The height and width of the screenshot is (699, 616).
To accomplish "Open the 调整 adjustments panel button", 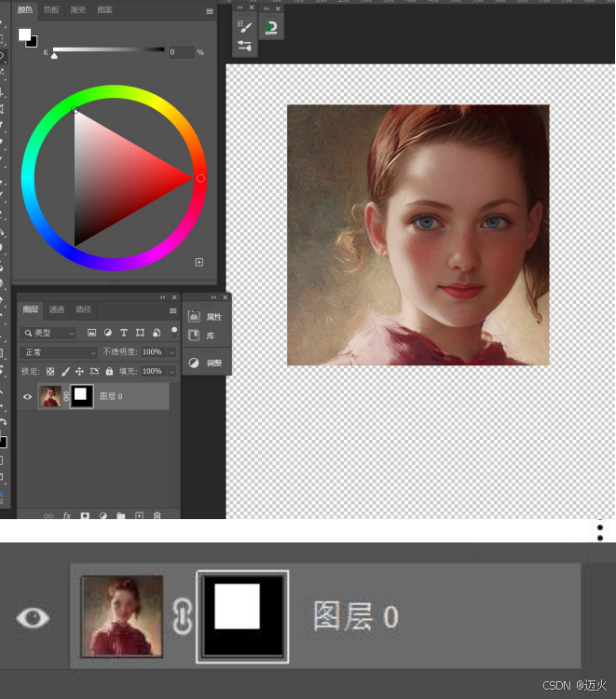I will [206, 363].
